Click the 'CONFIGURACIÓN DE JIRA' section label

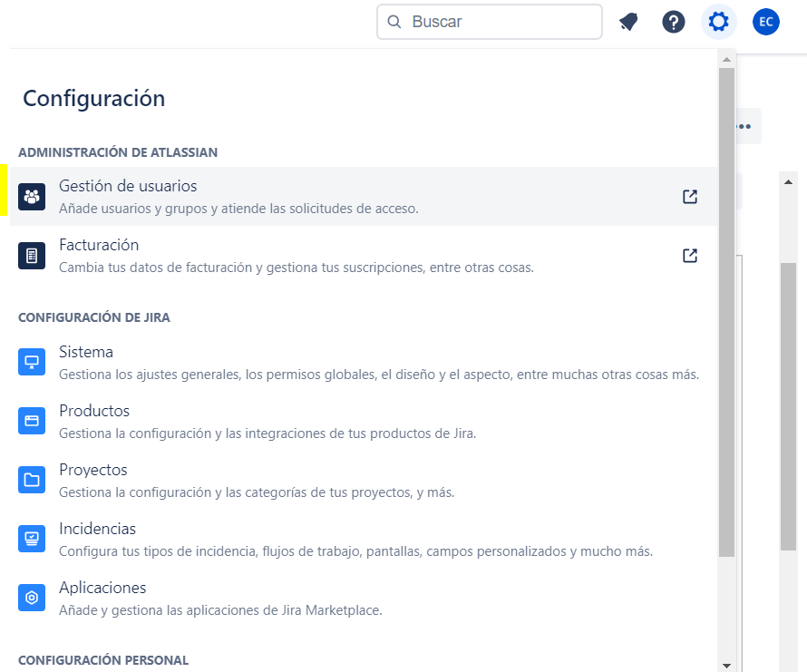94,317
